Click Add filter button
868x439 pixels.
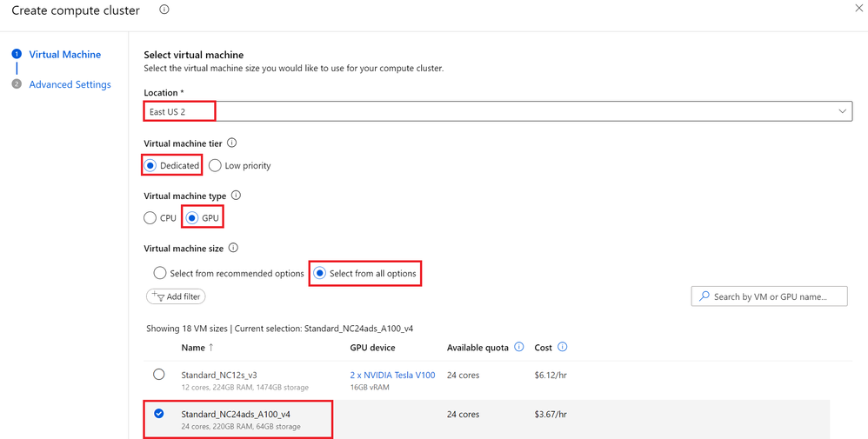176,296
